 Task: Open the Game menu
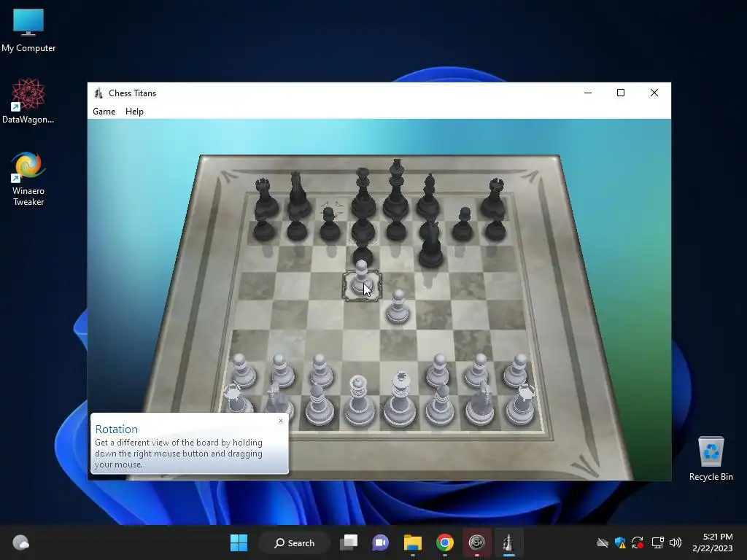pos(104,112)
